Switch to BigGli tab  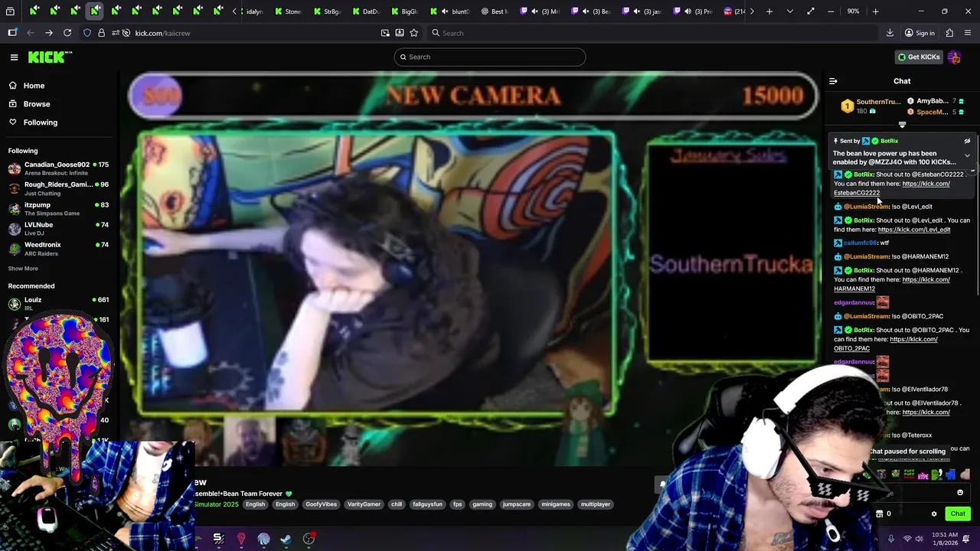(x=406, y=11)
